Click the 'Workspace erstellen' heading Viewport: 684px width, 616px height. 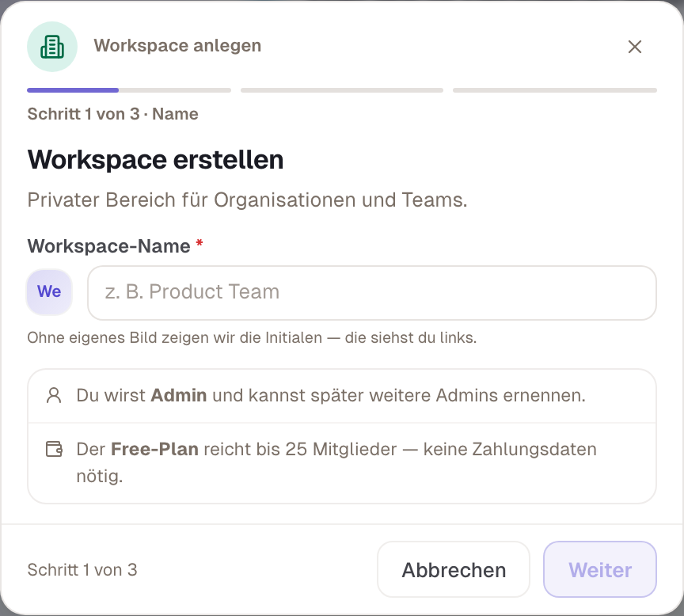coord(156,160)
